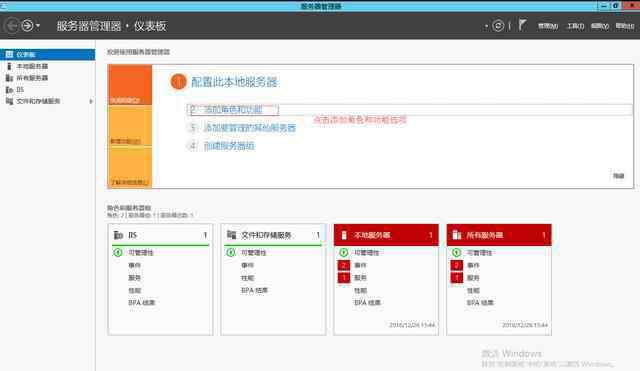Click the 添加角色和功能 link
The height and width of the screenshot is (371, 640).
[x=233, y=109]
